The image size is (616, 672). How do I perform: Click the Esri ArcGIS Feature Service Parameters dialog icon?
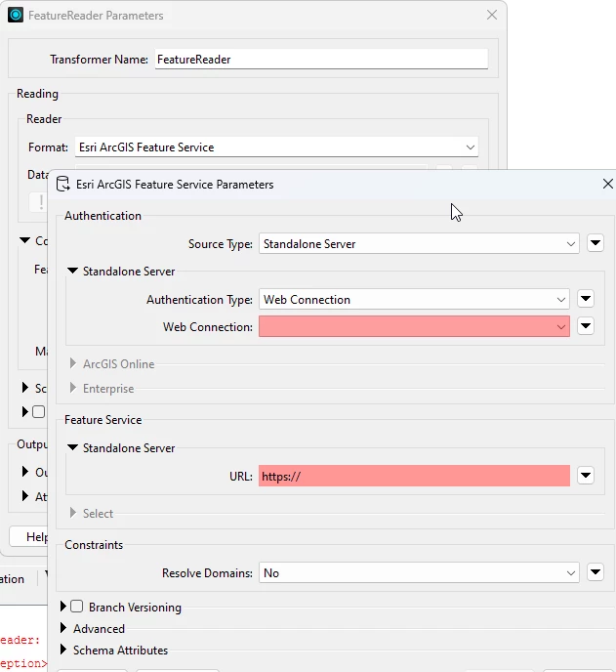coord(63,185)
